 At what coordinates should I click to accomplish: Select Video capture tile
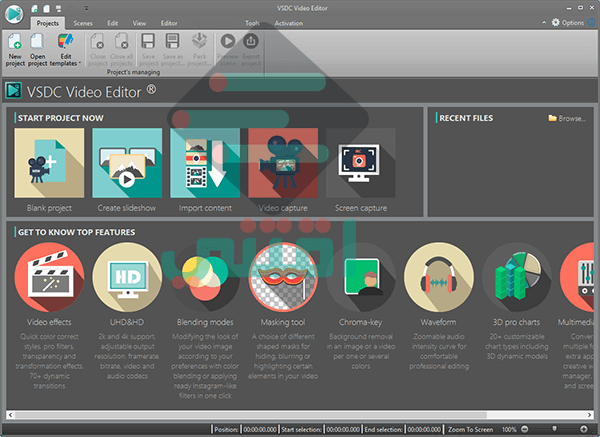283,163
